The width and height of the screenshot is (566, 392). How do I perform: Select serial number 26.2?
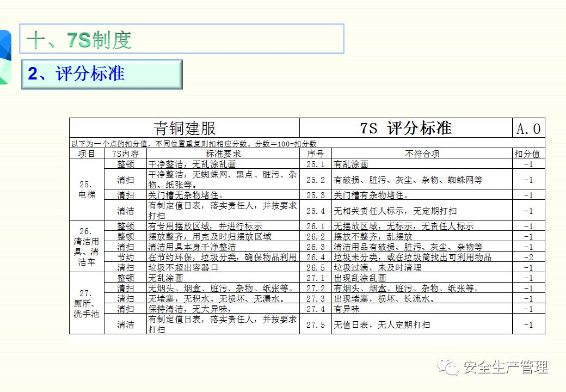point(316,236)
